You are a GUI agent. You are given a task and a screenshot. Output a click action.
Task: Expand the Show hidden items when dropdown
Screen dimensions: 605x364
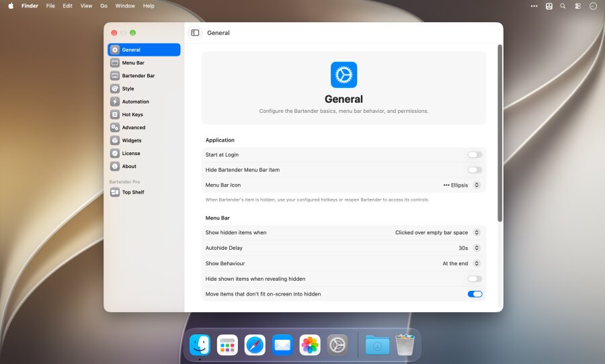pyautogui.click(x=437, y=232)
